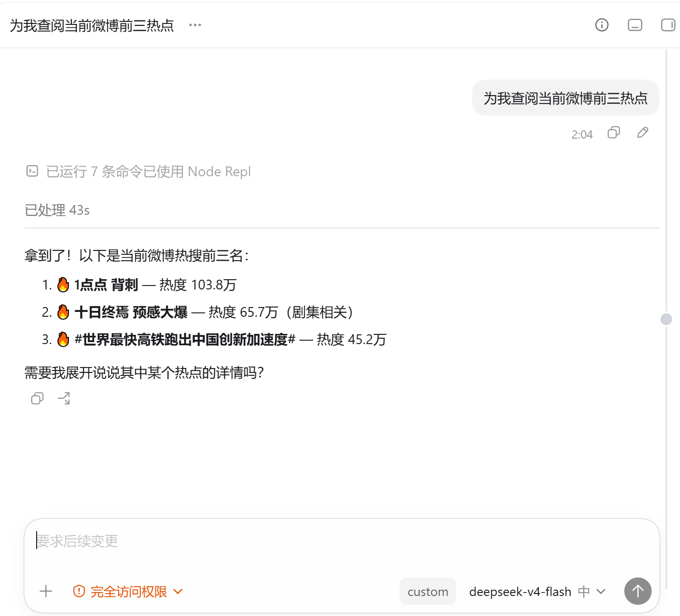
Task: Copy the assistant reply with copy icon
Action: pyautogui.click(x=38, y=398)
